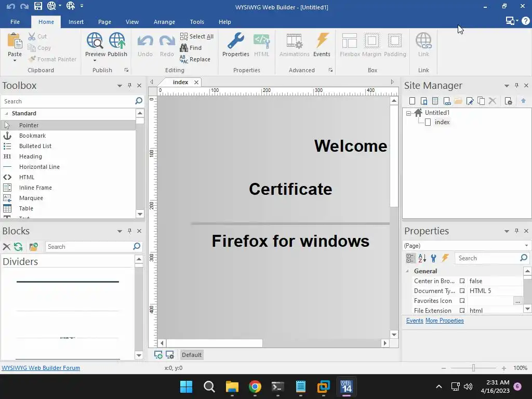
Task: Select the index page in Site Manager
Action: (x=442, y=122)
